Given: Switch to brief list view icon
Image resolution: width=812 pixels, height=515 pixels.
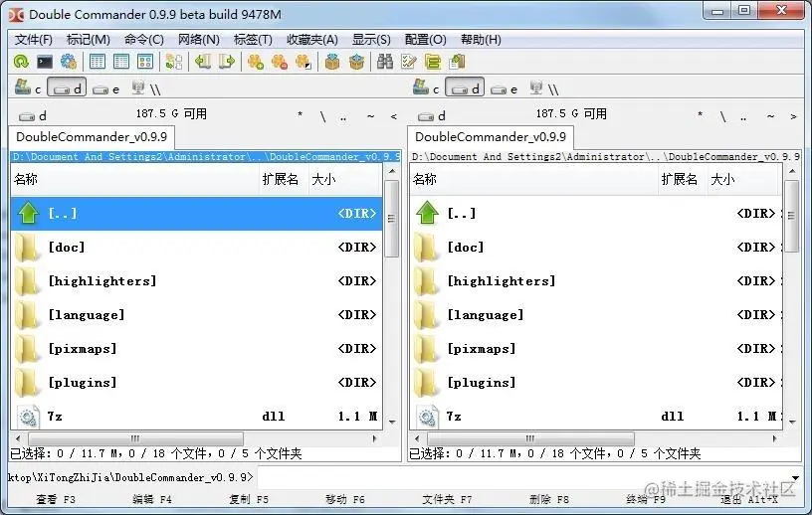Looking at the screenshot, I should point(98,62).
